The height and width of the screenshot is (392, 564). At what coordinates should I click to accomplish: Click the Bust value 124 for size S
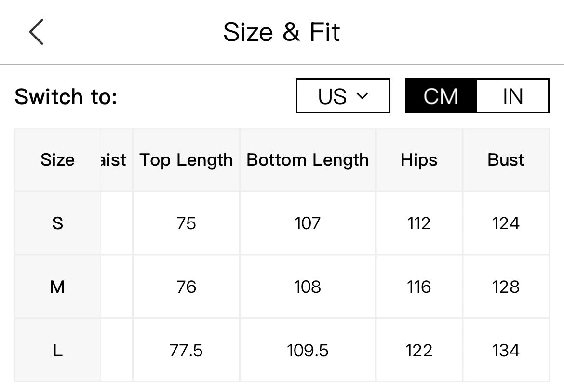point(506,223)
